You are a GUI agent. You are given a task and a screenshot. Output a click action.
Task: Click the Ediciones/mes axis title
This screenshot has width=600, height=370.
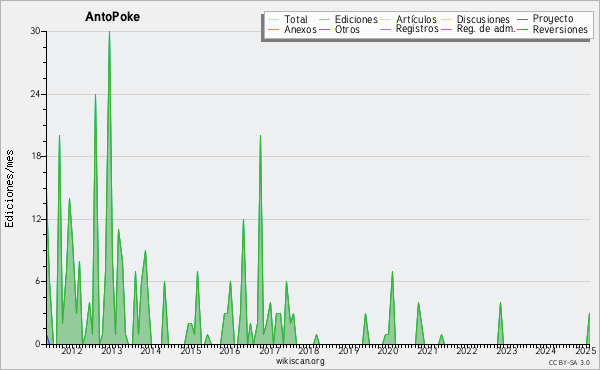click(x=9, y=189)
